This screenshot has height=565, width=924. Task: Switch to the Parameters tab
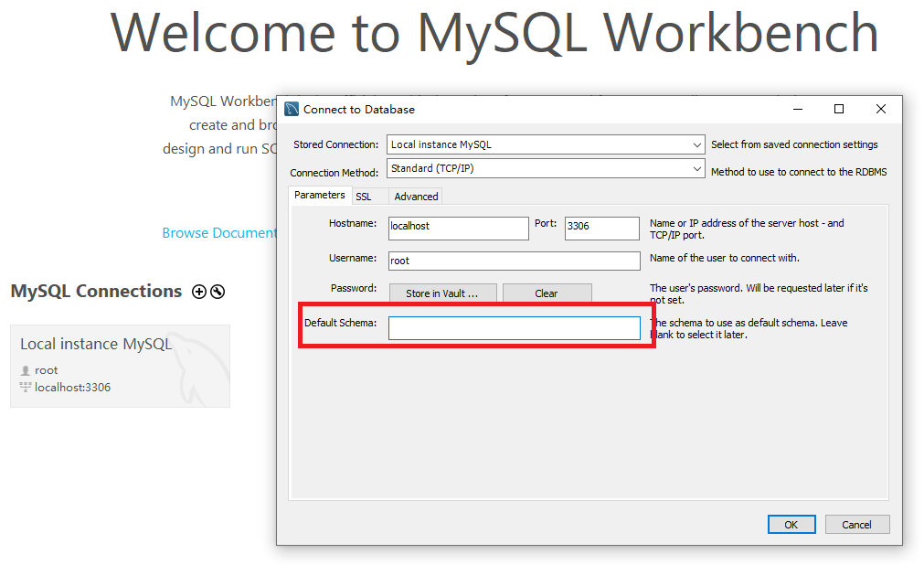tap(319, 196)
